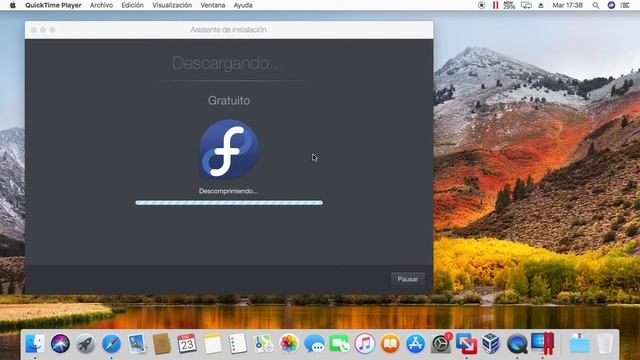Launch Siri from the Dock
The width and height of the screenshot is (640, 360).
[60, 343]
